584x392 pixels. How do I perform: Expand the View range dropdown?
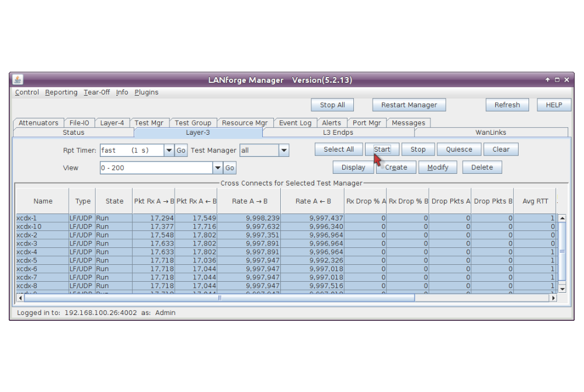pyautogui.click(x=218, y=168)
